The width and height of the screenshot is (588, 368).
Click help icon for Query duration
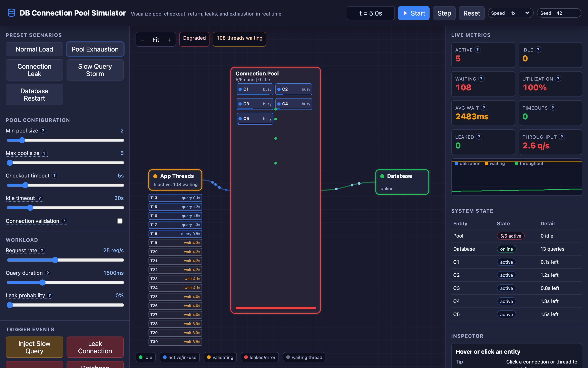[48, 273]
